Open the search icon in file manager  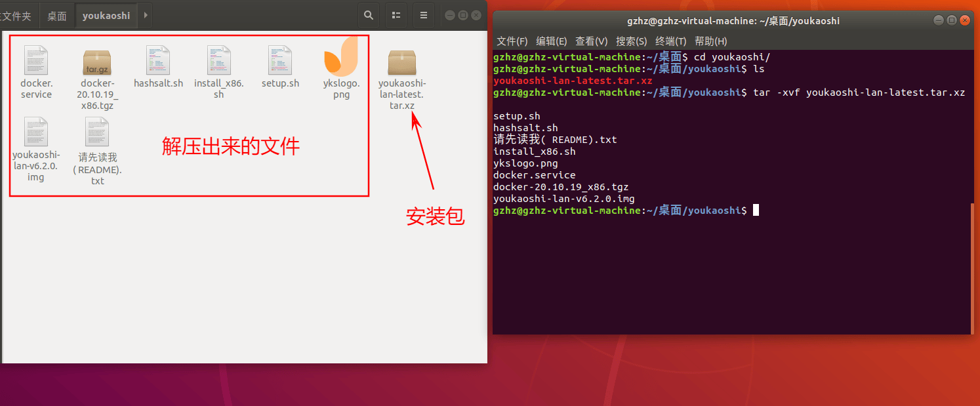(369, 15)
